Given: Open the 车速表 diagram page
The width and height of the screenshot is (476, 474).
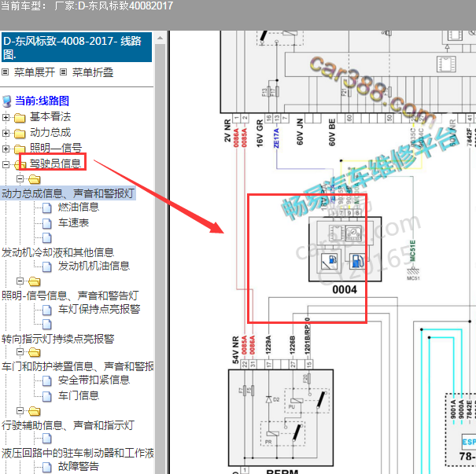Looking at the screenshot, I should (x=73, y=223).
